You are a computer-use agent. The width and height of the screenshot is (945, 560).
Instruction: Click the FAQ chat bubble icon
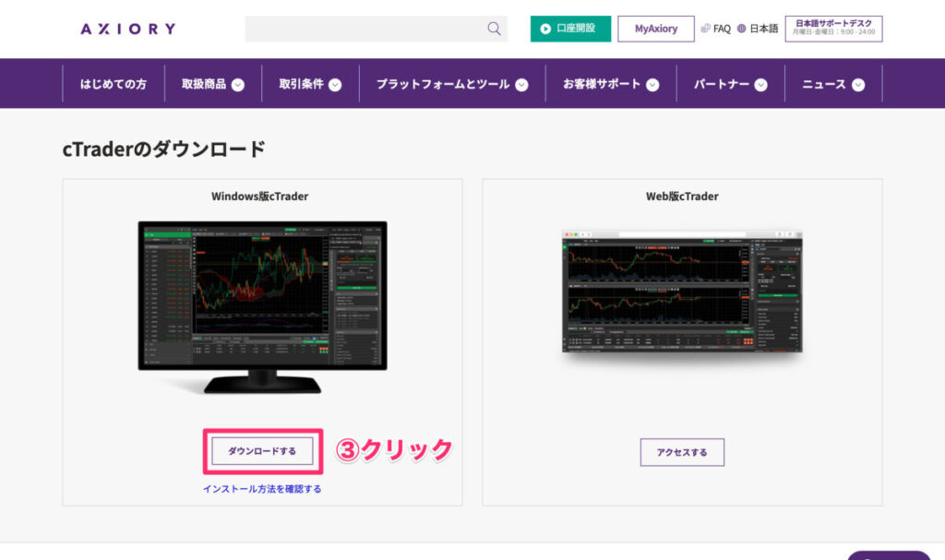pyautogui.click(x=705, y=29)
